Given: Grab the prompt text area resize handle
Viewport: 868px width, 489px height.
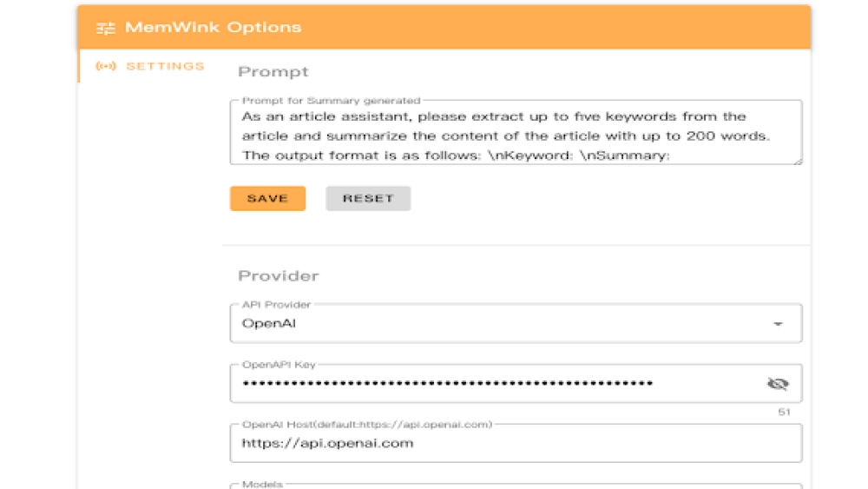Looking at the screenshot, I should [797, 159].
